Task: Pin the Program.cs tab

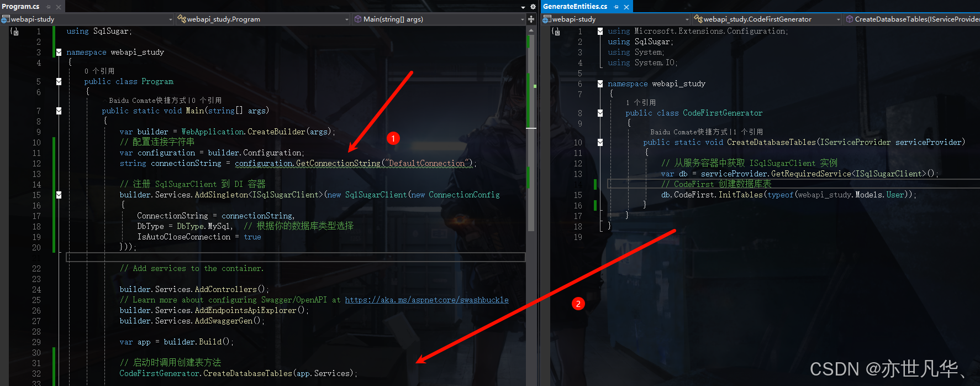Action: pos(49,7)
